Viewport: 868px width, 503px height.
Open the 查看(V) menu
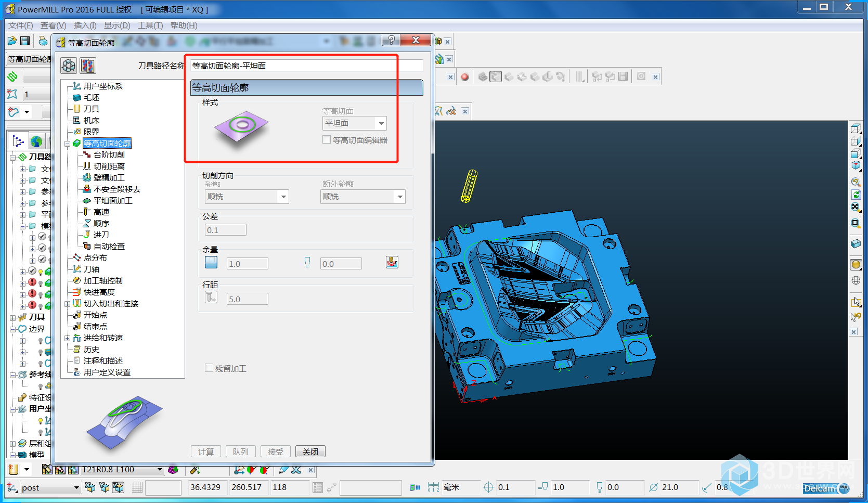(53, 25)
